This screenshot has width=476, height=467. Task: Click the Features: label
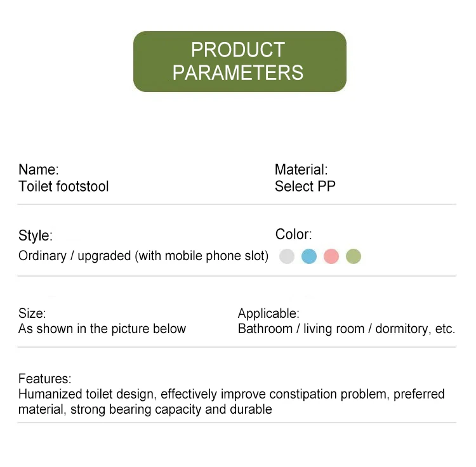point(45,379)
